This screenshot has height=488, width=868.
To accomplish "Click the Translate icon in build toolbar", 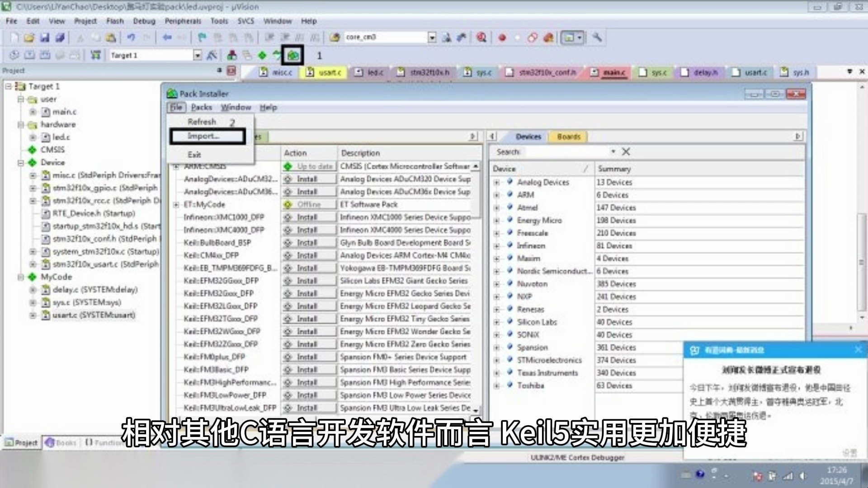I will click(x=14, y=55).
